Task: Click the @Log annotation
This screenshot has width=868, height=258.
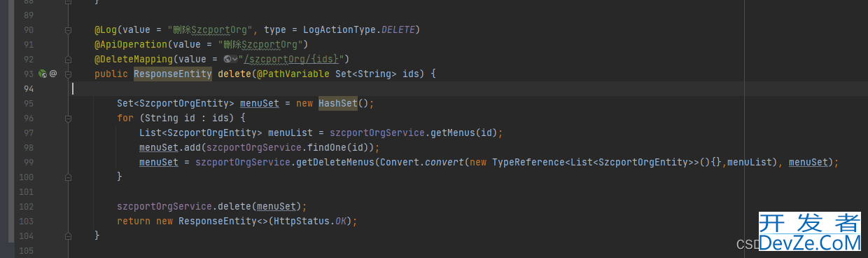Action: [x=106, y=29]
